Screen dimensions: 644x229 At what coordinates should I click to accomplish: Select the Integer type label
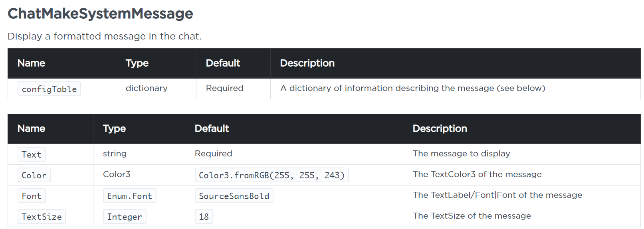click(x=125, y=217)
